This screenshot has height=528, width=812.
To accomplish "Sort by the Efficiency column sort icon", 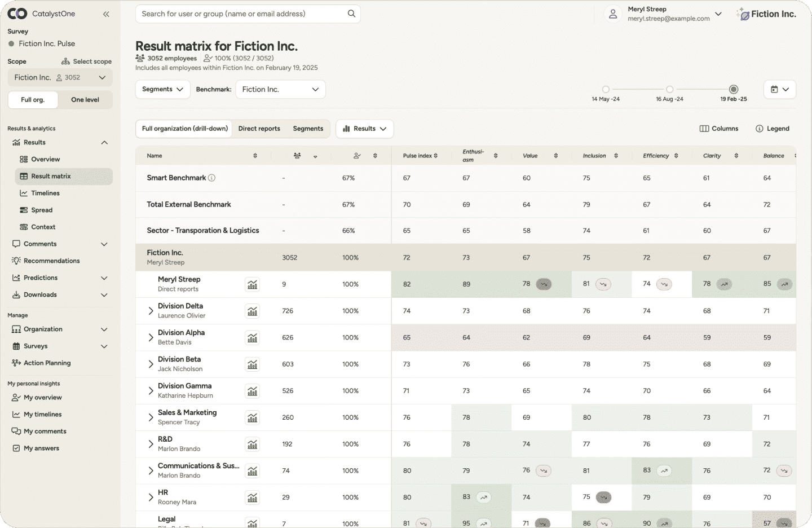I will 676,156.
